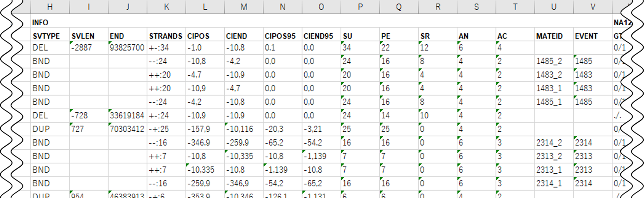Select the CIPOS cell with -157,9

[199, 129]
